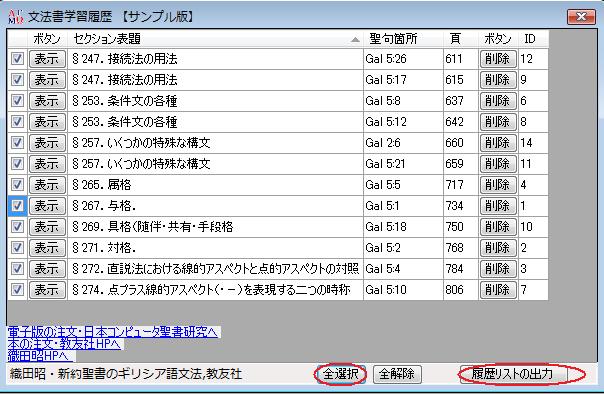Delete the entry with ID 11

tap(498, 164)
